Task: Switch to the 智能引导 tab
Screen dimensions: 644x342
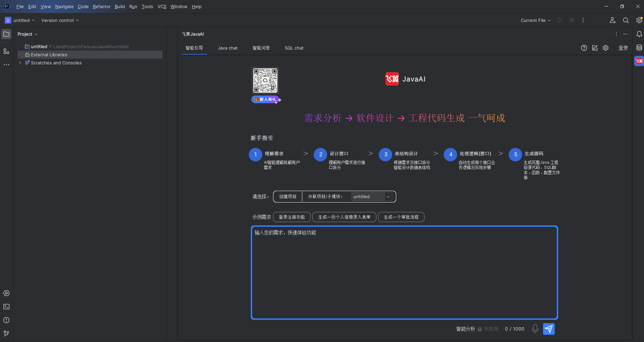Action: [194, 48]
